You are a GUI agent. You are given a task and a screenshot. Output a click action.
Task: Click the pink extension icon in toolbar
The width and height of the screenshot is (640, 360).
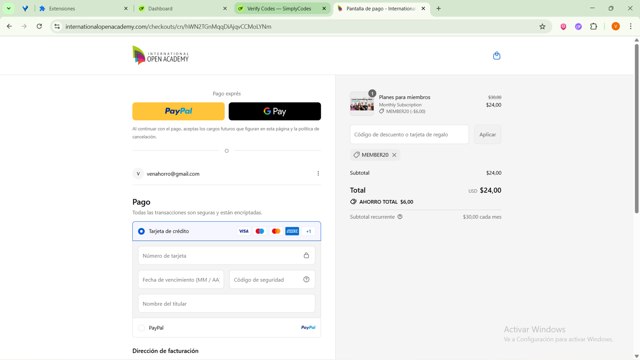click(563, 27)
